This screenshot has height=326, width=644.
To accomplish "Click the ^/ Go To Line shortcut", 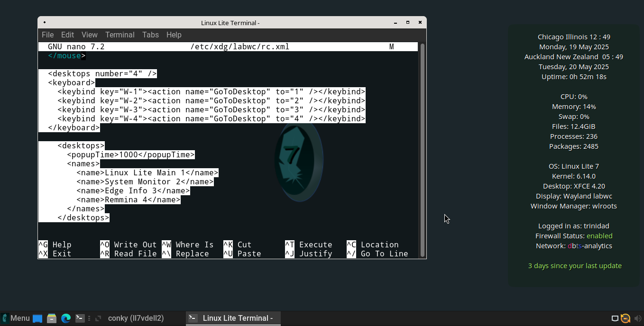I will click(377, 254).
